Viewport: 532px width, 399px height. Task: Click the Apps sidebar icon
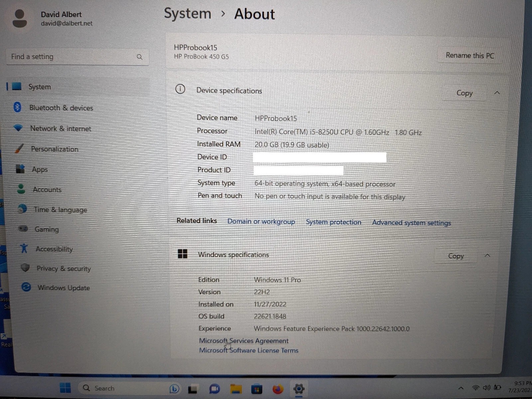[x=20, y=169]
